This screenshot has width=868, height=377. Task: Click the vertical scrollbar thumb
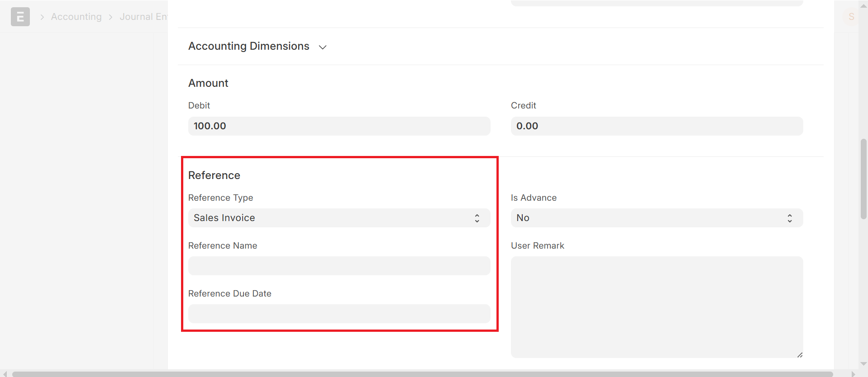[863, 179]
